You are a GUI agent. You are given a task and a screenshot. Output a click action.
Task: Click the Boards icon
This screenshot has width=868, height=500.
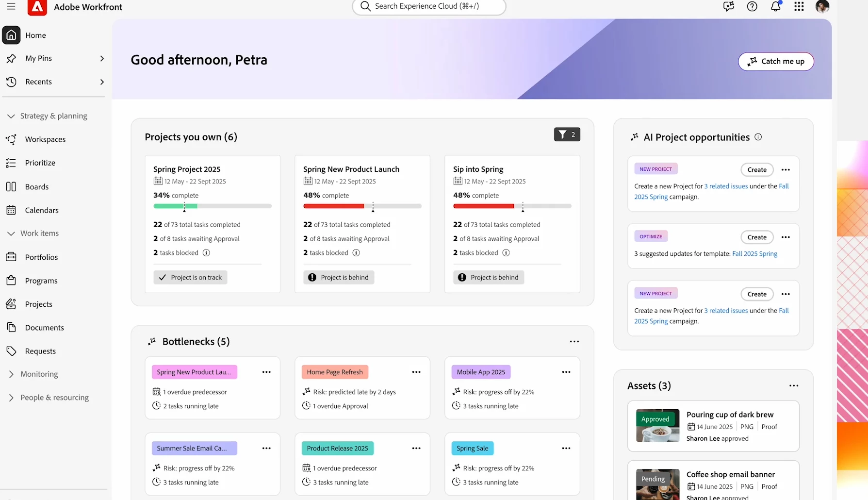click(x=11, y=186)
